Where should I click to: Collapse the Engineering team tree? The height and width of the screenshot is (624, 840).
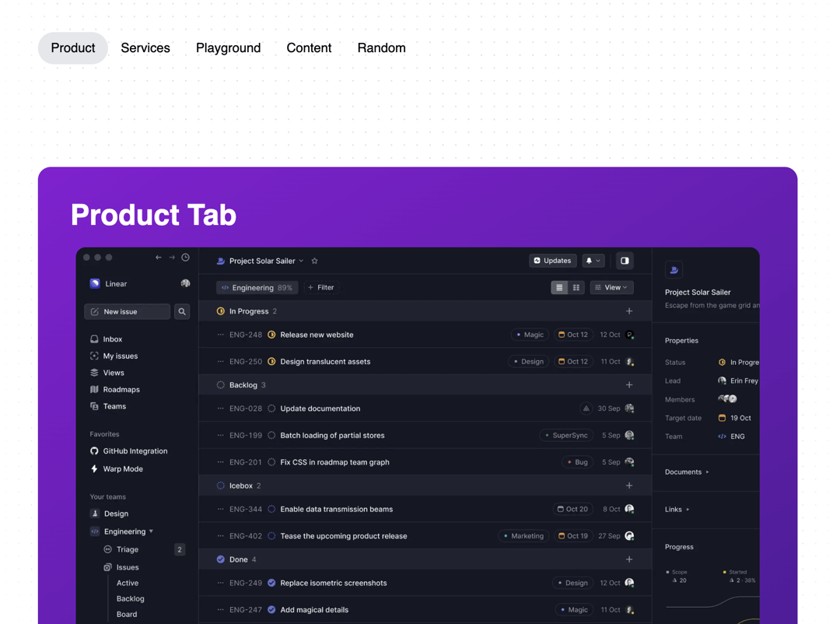(151, 531)
